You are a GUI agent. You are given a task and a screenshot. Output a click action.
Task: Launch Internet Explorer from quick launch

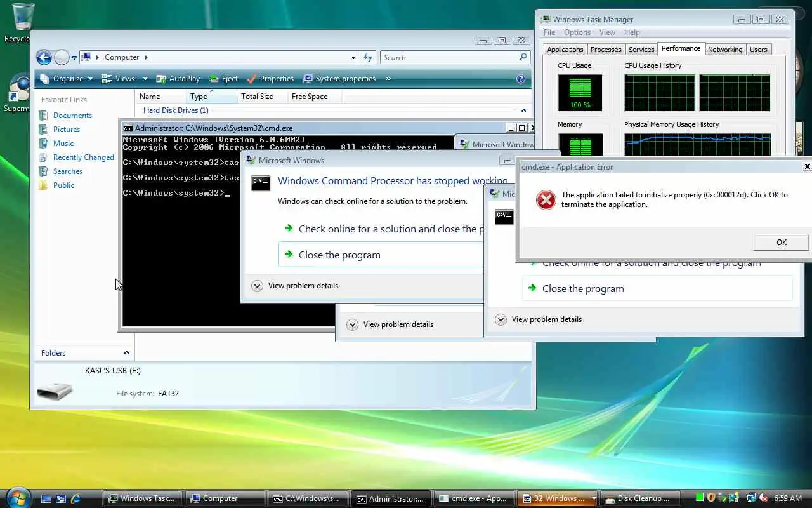75,498
